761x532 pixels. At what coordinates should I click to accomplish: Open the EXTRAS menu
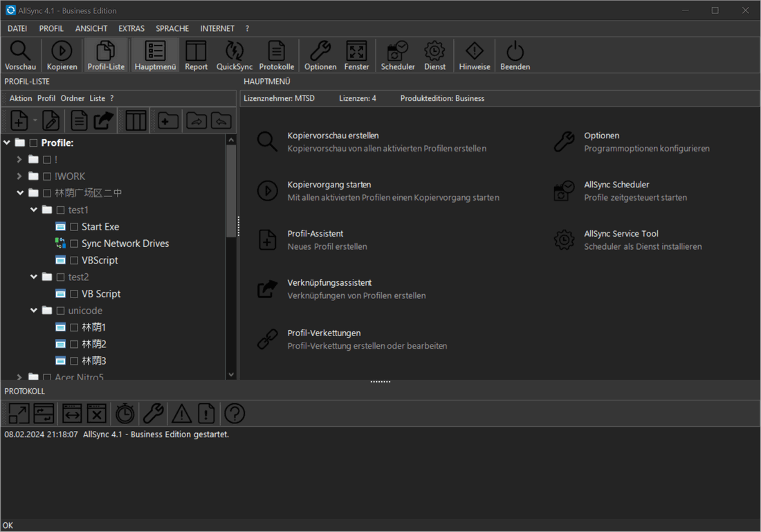pos(131,28)
